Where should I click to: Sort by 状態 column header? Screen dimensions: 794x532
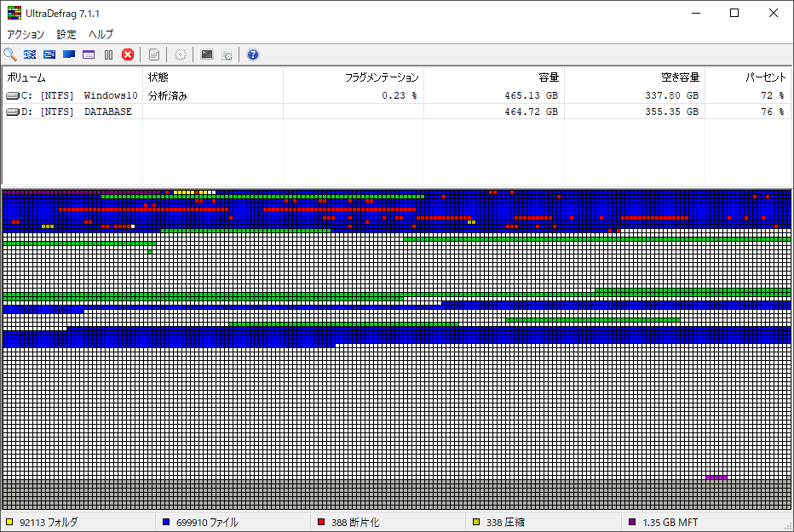[213, 77]
